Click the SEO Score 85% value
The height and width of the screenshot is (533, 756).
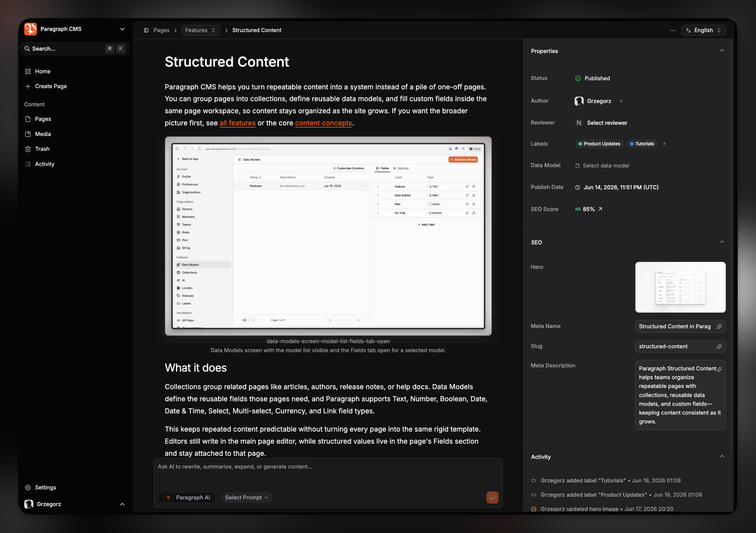(x=589, y=209)
